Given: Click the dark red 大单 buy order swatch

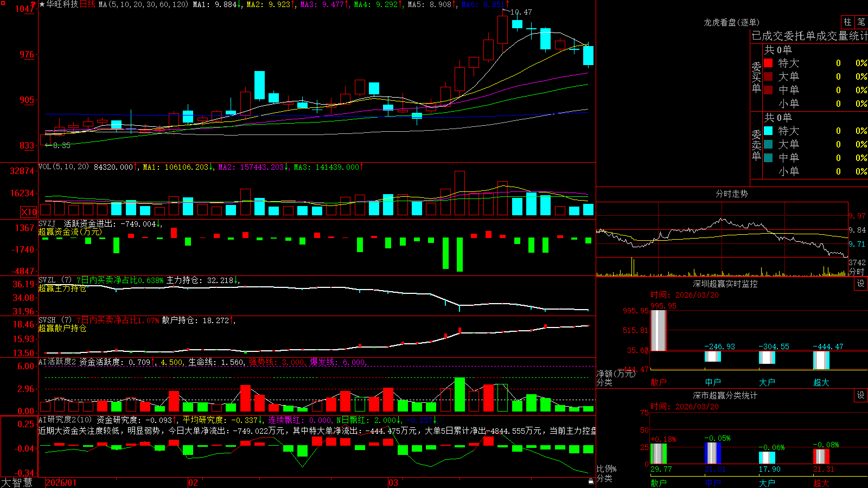Looking at the screenshot, I should (768, 76).
